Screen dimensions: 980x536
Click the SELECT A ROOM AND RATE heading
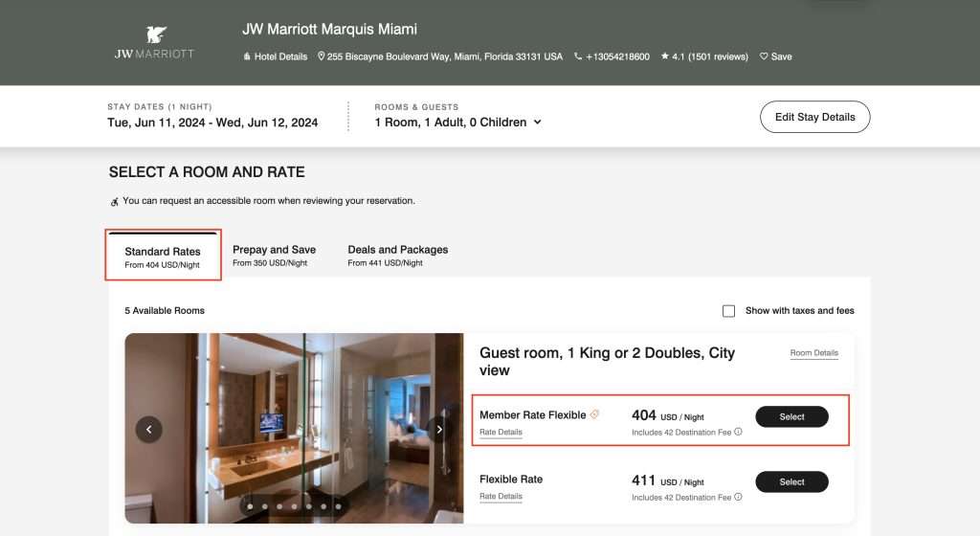pos(207,171)
